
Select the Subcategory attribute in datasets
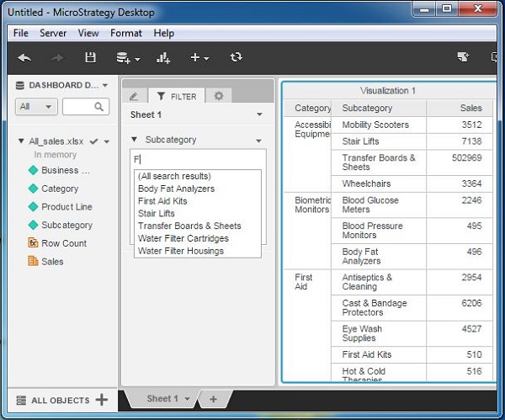tap(67, 225)
